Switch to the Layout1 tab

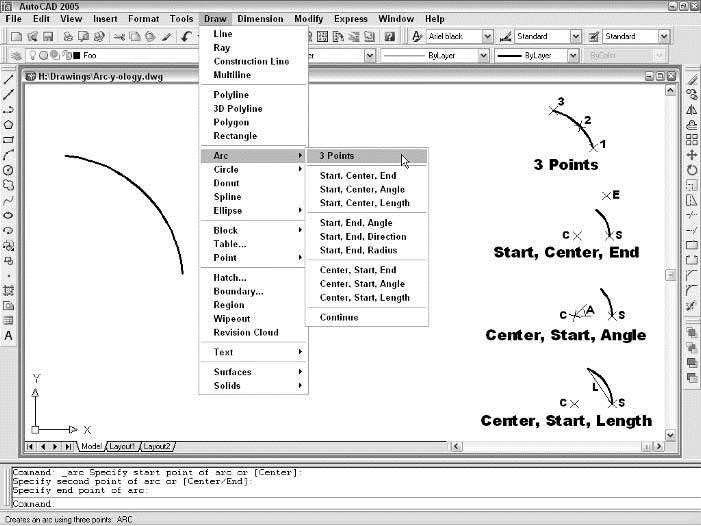point(121,446)
